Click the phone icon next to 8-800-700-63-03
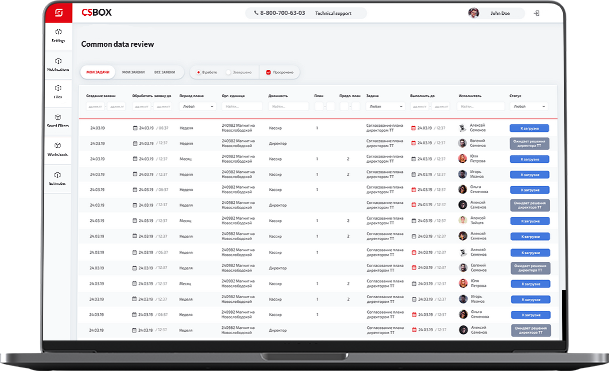 point(256,13)
